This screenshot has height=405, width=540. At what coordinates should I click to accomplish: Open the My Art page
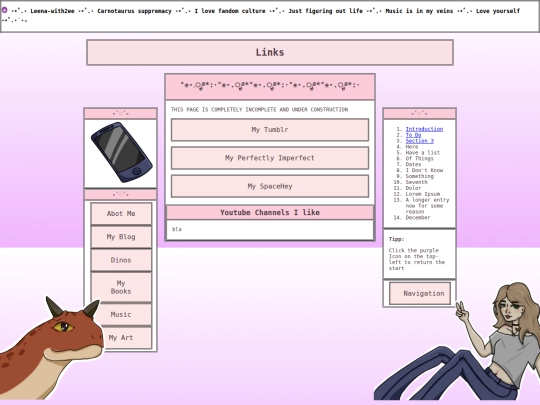[x=121, y=338]
